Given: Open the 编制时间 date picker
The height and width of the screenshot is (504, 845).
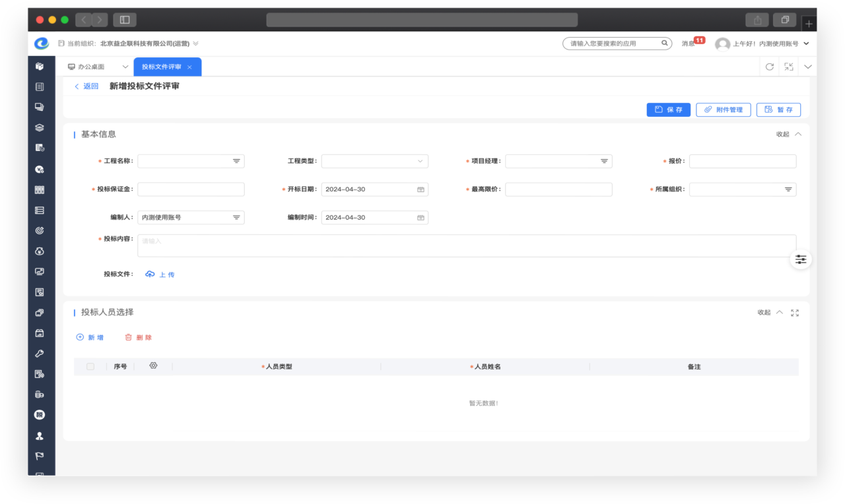Looking at the screenshot, I should pyautogui.click(x=375, y=218).
